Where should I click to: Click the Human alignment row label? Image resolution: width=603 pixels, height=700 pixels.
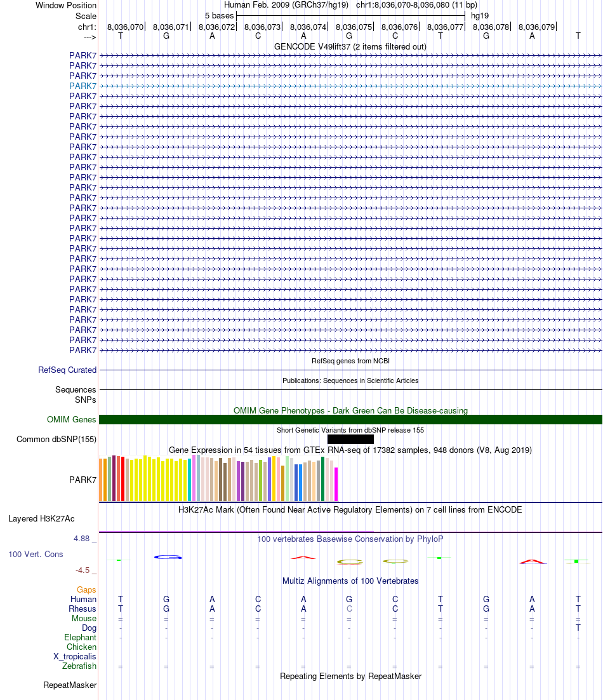(83, 599)
